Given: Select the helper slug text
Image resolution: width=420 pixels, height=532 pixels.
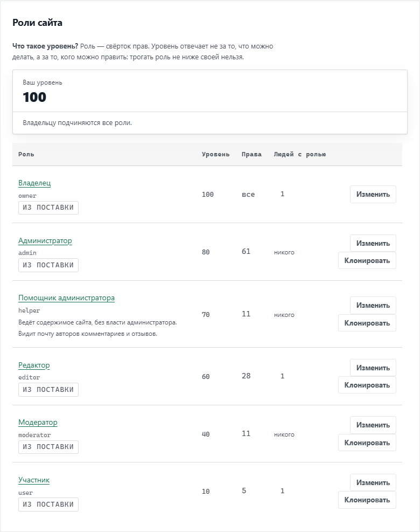Looking at the screenshot, I should tap(29, 310).
